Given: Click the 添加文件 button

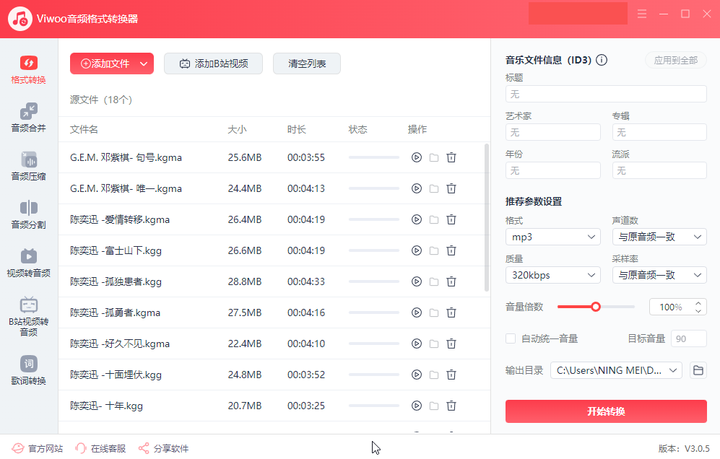Looking at the screenshot, I should click(x=105, y=64).
